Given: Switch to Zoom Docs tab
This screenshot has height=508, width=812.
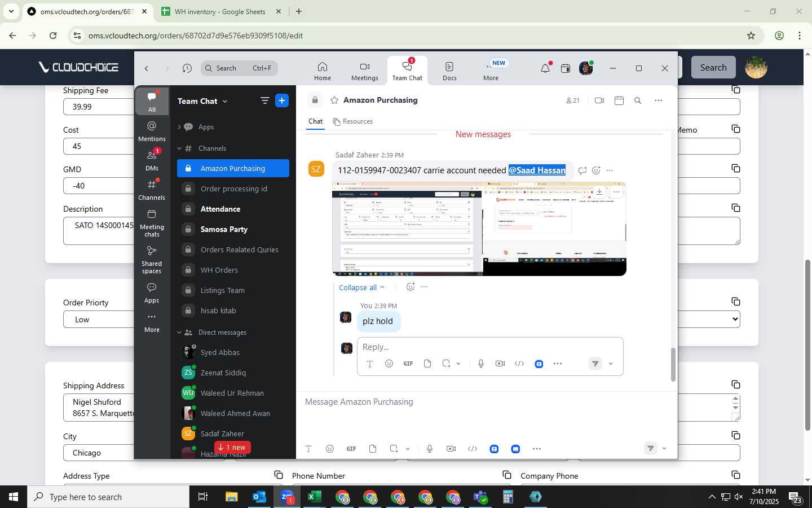Looking at the screenshot, I should [x=449, y=71].
